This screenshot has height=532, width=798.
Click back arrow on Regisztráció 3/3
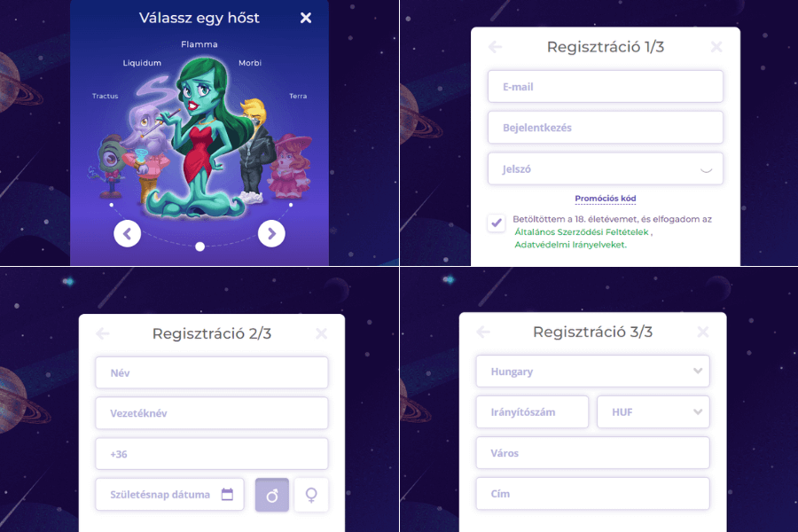[x=483, y=332]
